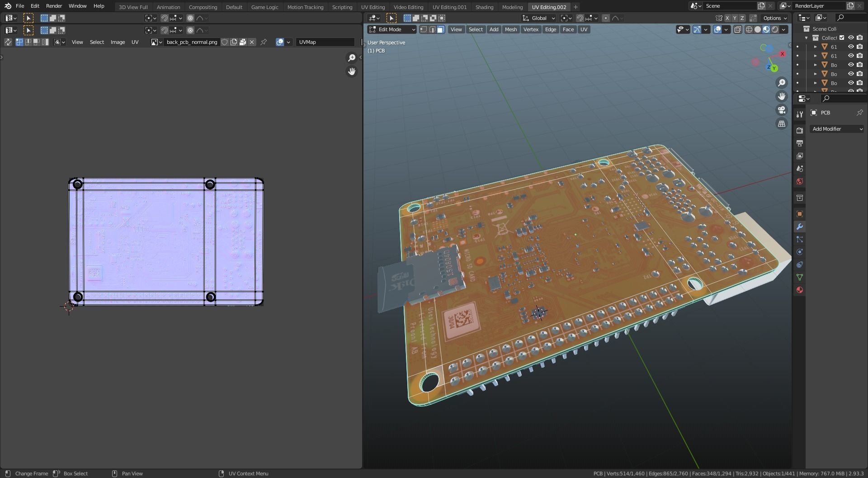Toggle the Collection exclude checkbox in outliner

coord(842,38)
